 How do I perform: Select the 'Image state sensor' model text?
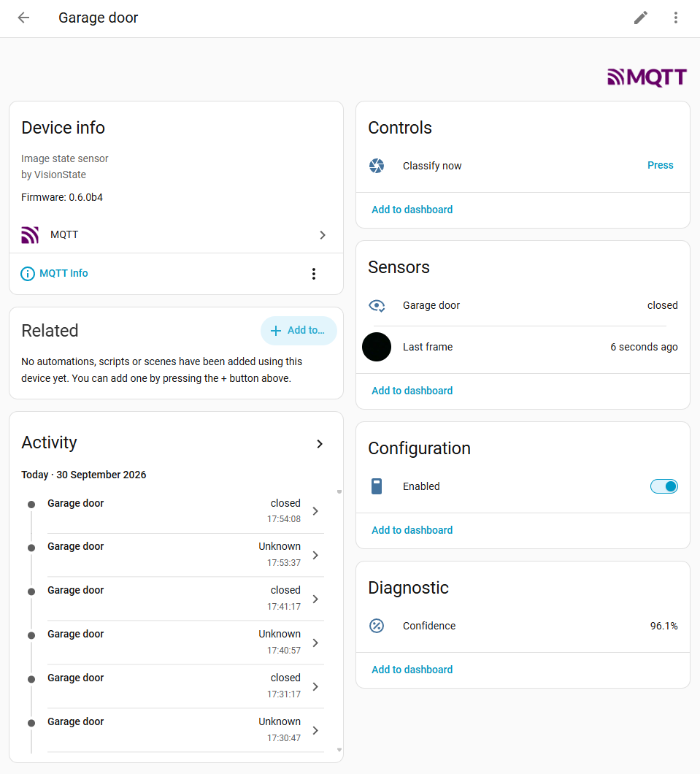coord(65,158)
